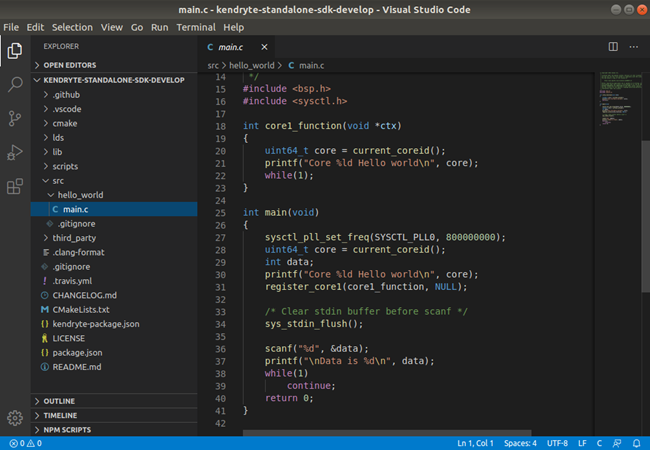Open the notifications bell in status bar

tap(637, 443)
